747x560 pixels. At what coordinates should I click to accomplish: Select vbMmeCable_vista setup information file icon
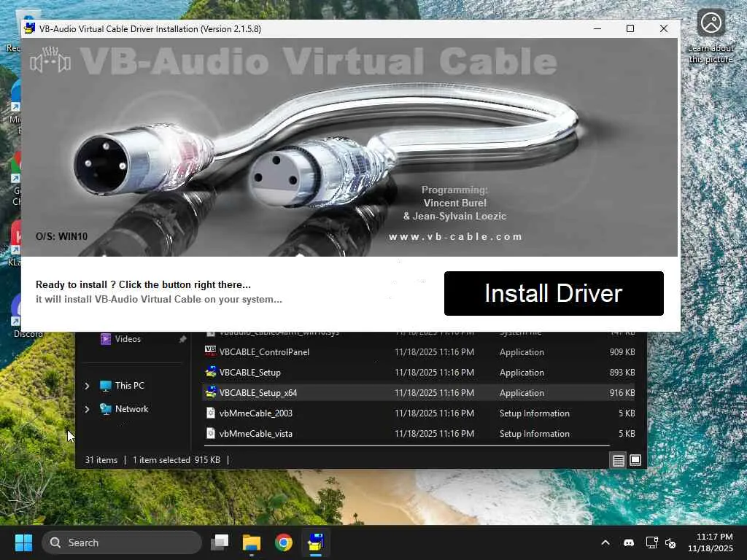point(211,433)
